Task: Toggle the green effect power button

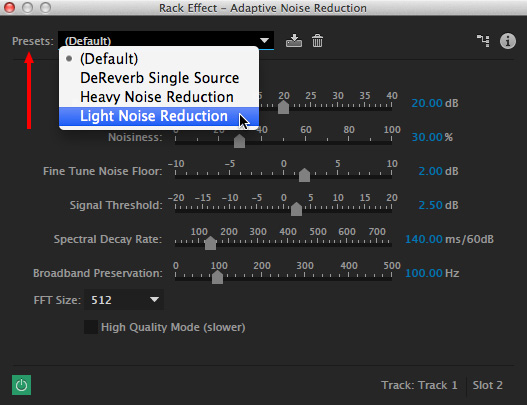Action: click(x=22, y=385)
